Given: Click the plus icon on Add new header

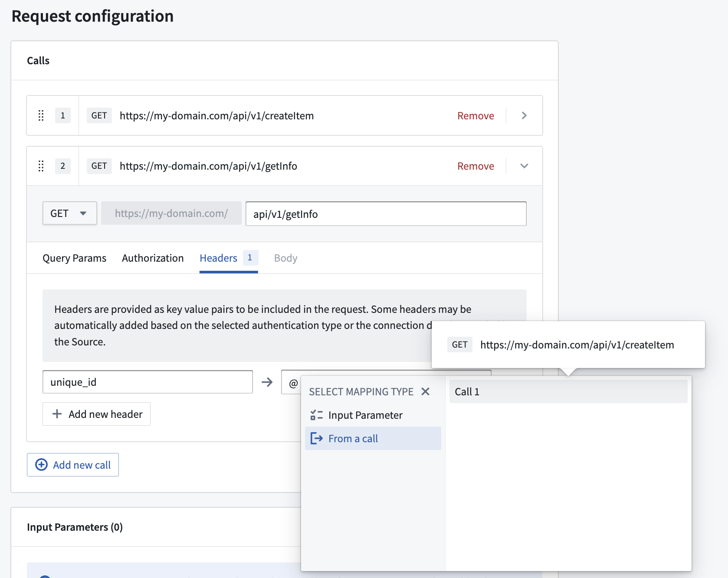Looking at the screenshot, I should pos(57,414).
